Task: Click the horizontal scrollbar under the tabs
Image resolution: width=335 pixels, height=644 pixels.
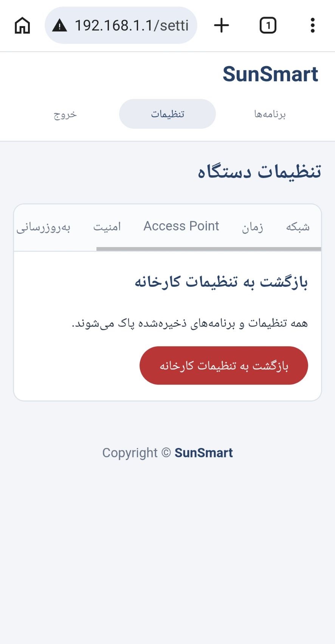Action: (x=209, y=249)
